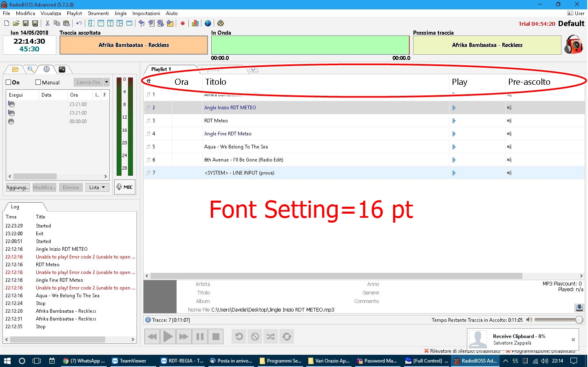Viewport: 588px width, 367px height.
Task: Click the Pause playback button
Action: click(200, 336)
